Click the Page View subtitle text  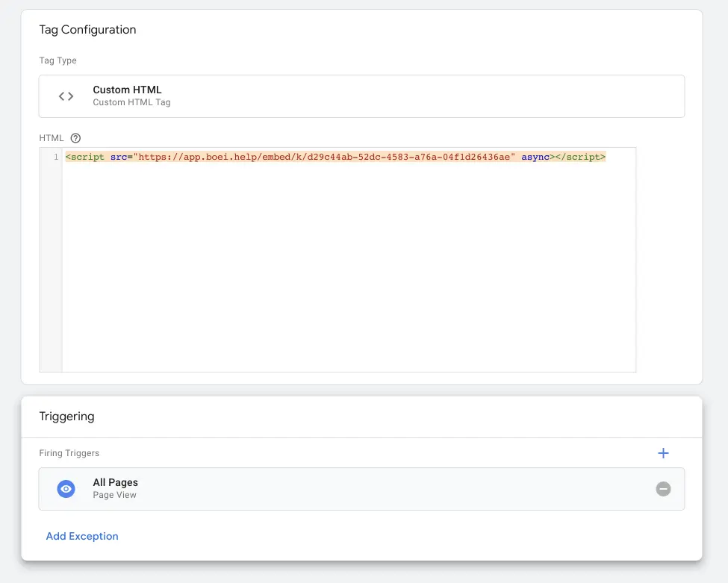point(114,495)
